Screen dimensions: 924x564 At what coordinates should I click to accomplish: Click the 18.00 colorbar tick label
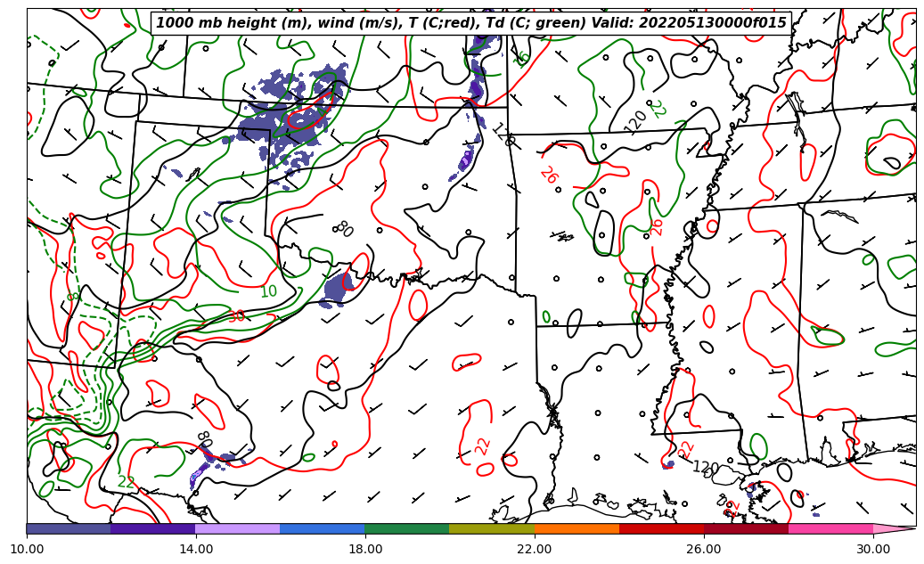click(x=365, y=549)
